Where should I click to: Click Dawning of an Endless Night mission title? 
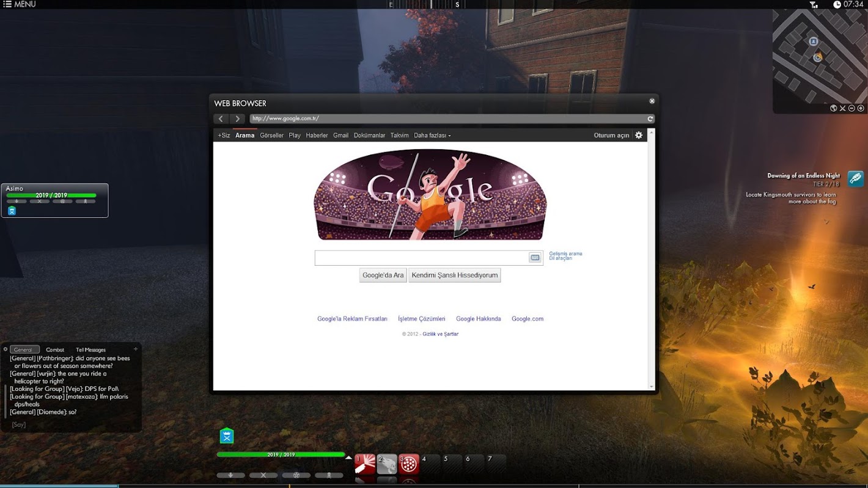pyautogui.click(x=803, y=175)
